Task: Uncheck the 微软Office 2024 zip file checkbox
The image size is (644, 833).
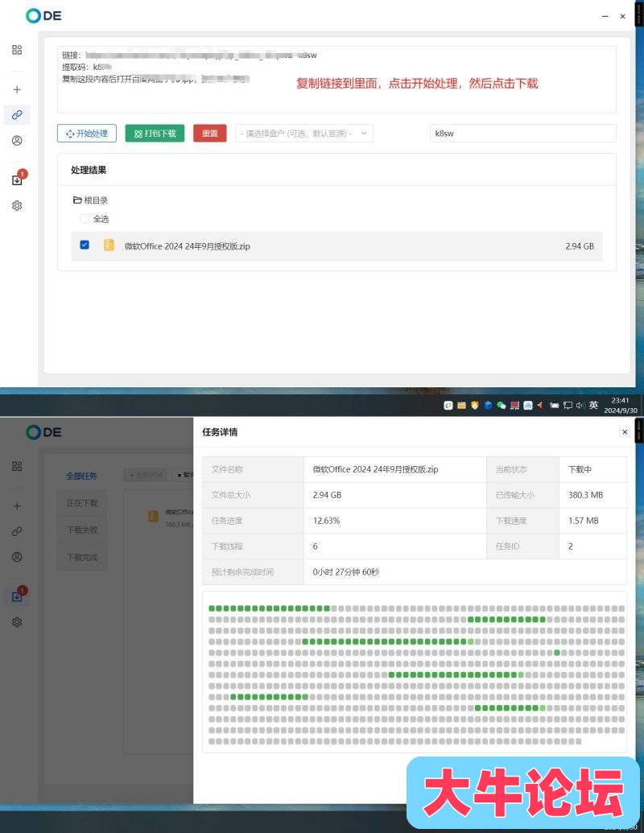Action: click(85, 245)
